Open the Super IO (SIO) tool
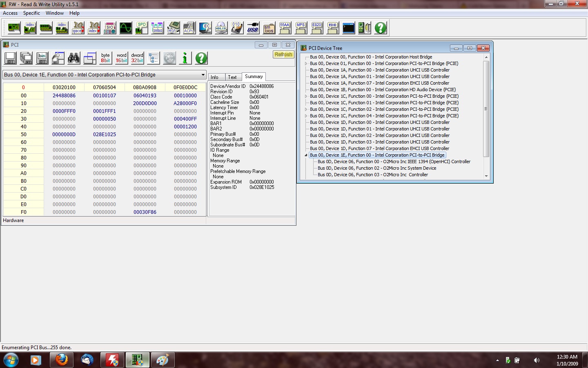588x368 pixels. [110, 28]
